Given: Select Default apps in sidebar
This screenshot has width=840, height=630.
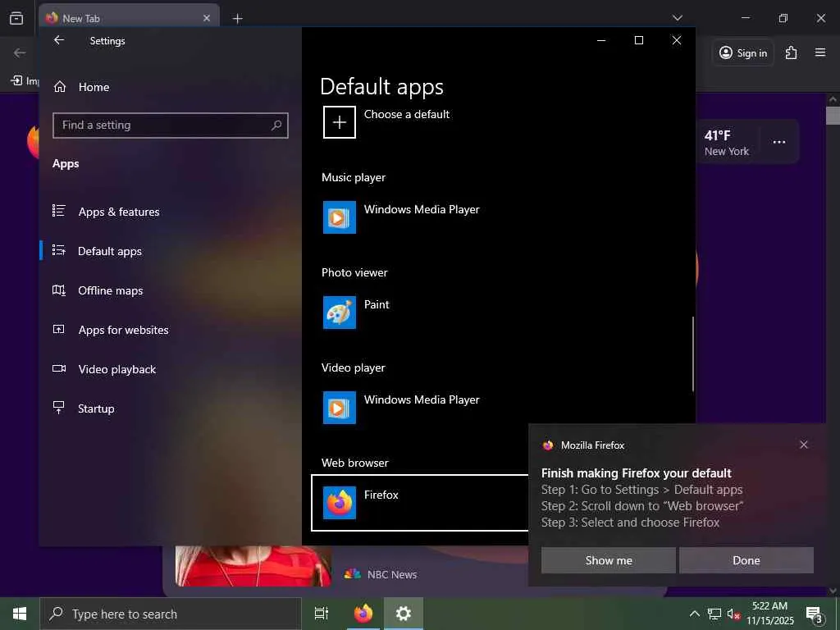Looking at the screenshot, I should tap(171, 251).
